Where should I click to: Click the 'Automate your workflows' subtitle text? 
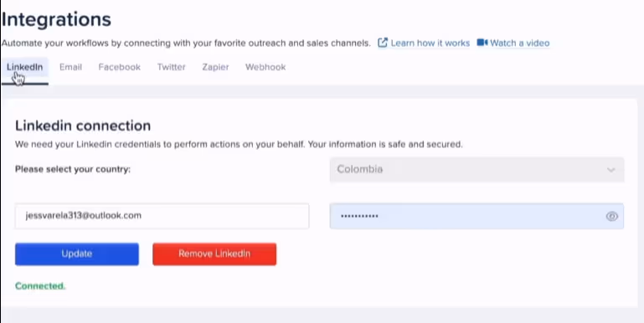tap(186, 43)
